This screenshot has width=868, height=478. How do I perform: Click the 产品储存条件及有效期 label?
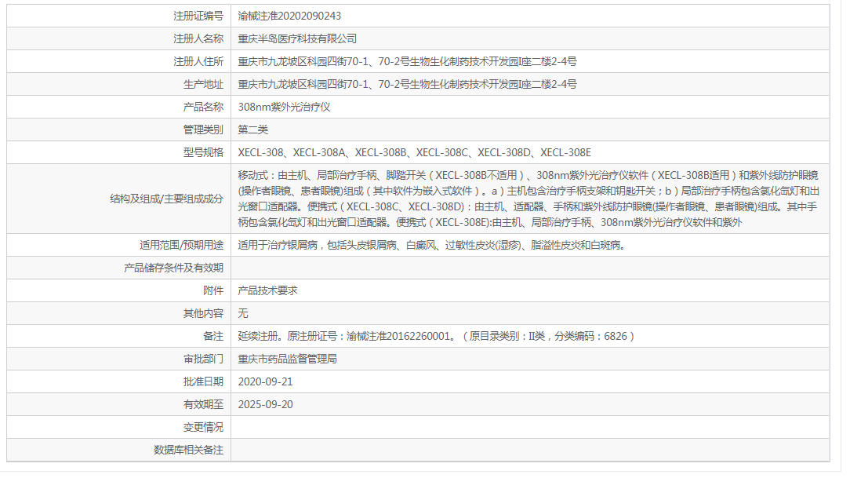[x=174, y=268]
